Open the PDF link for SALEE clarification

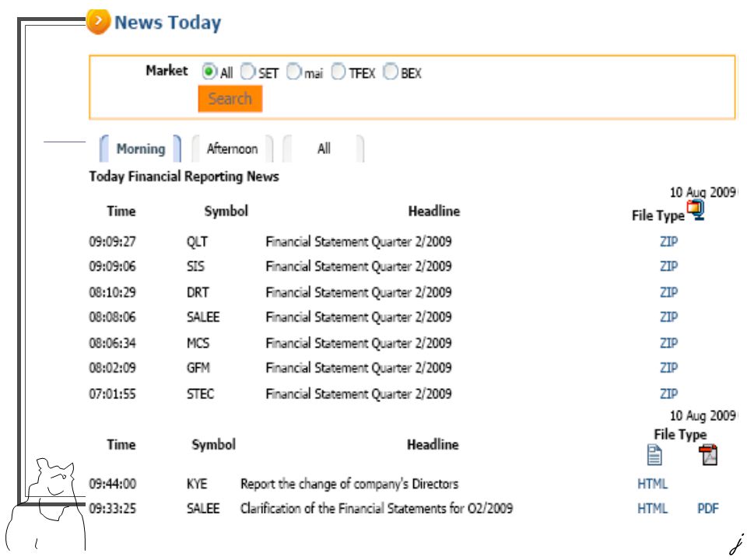[708, 509]
